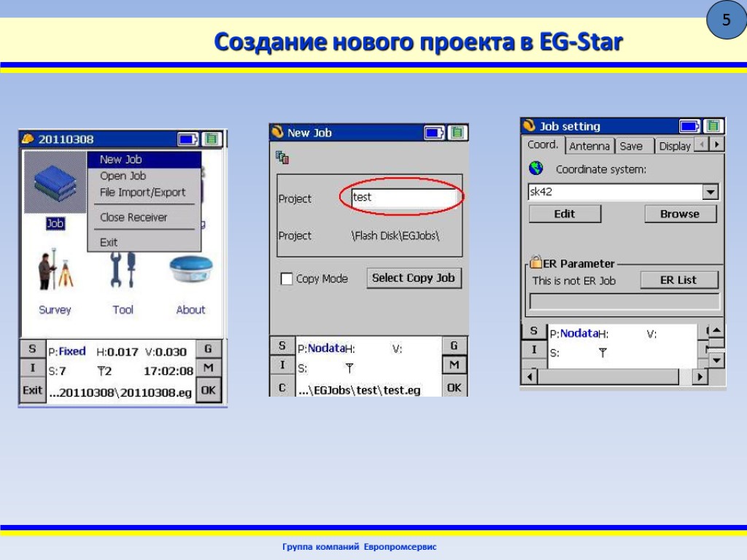The width and height of the screenshot is (747, 560).
Task: Click the Job label under books icon
Action: pos(55,223)
